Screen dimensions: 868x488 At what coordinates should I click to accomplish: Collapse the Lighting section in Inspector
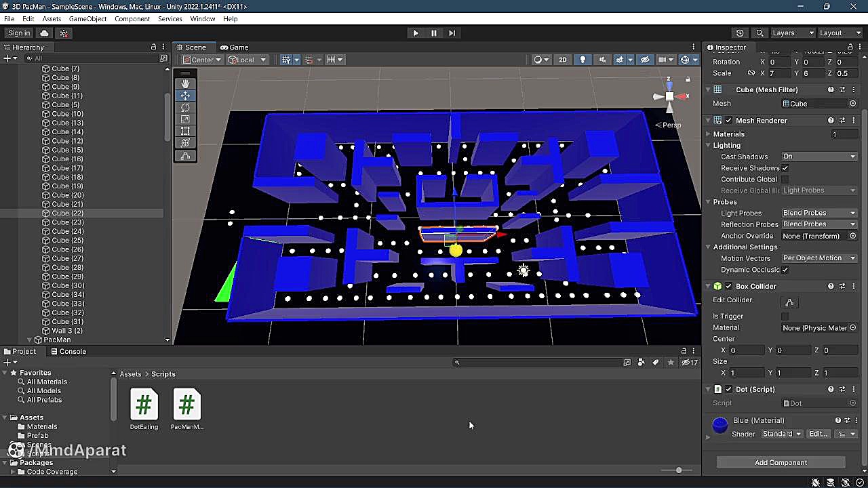[708, 145]
